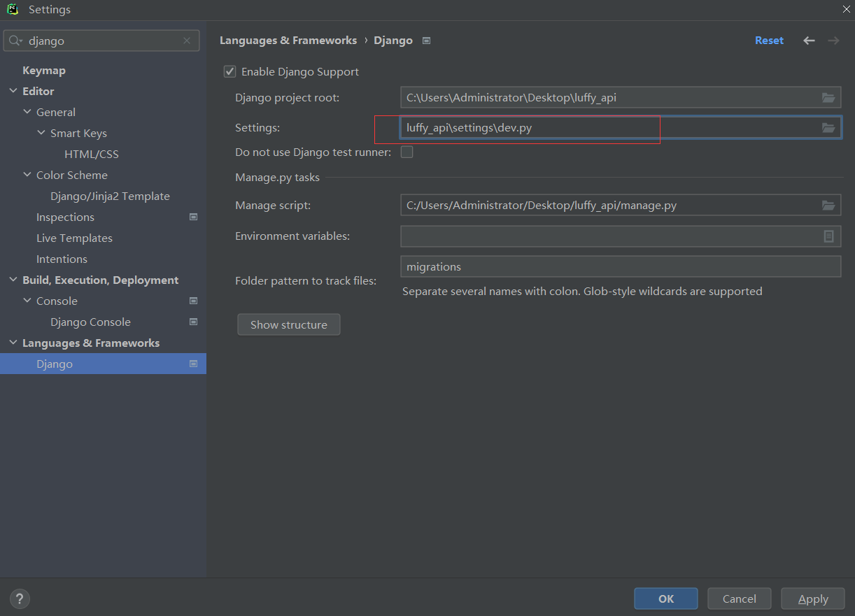This screenshot has width=855, height=616.
Task: Click Reset link
Action: point(769,41)
